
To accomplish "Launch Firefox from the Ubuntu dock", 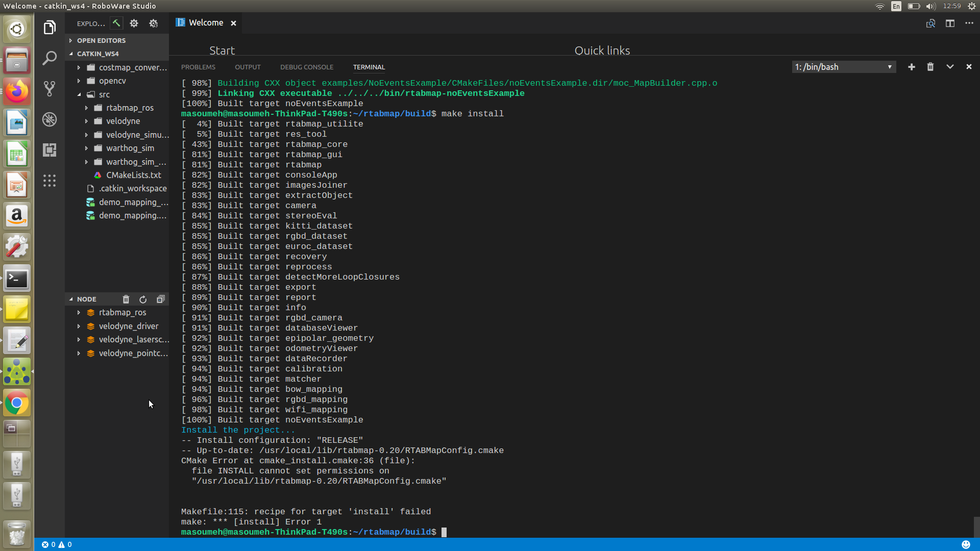I will point(17,92).
